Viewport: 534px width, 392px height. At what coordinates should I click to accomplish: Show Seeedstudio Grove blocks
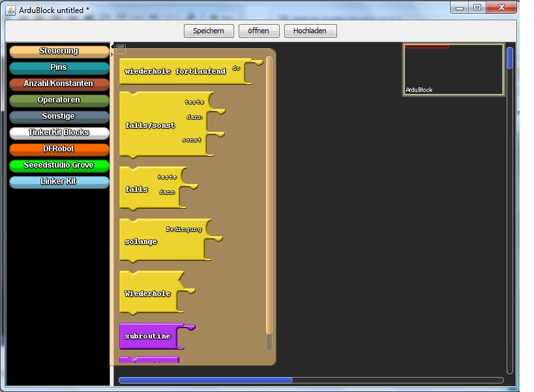tap(59, 166)
